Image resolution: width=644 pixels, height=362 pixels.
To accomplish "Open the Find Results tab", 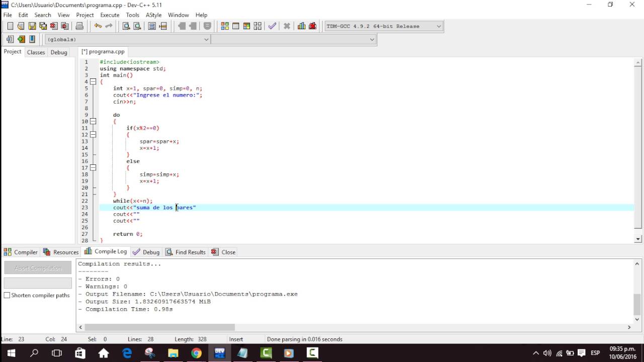I will pyautogui.click(x=186, y=252).
